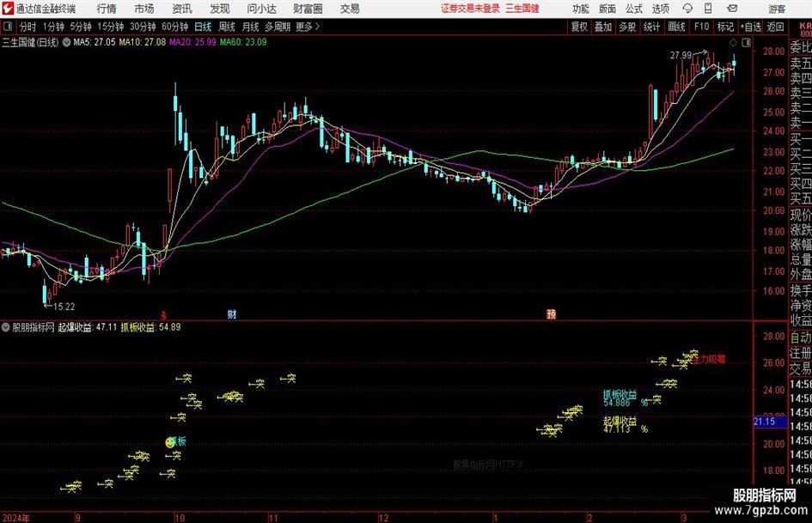Open the 功能 menu
This screenshot has height=523, width=812.
[x=581, y=9]
